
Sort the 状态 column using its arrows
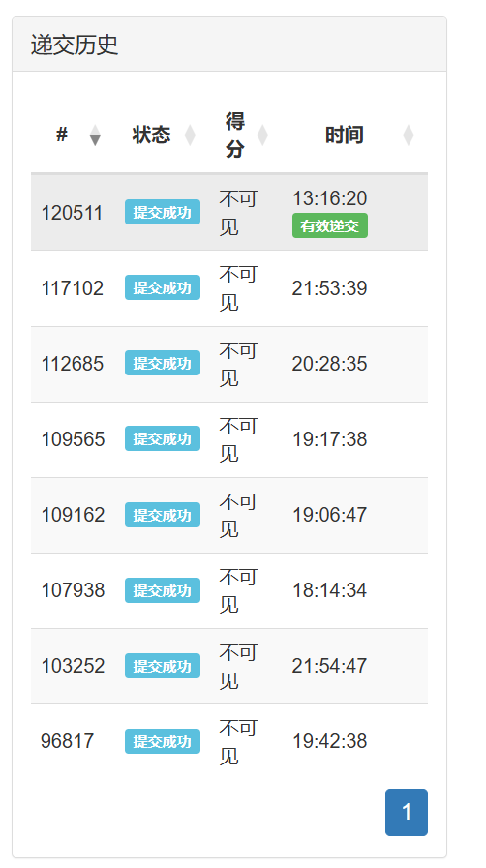tap(190, 135)
